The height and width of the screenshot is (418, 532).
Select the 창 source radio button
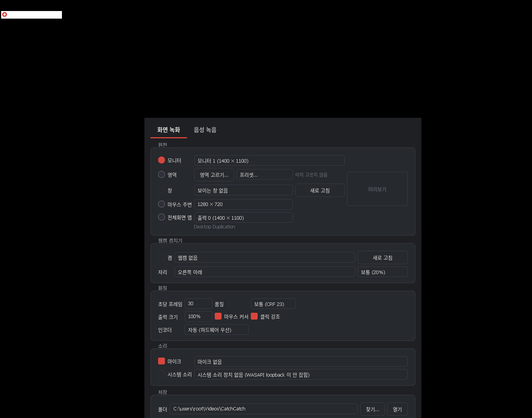click(x=161, y=190)
